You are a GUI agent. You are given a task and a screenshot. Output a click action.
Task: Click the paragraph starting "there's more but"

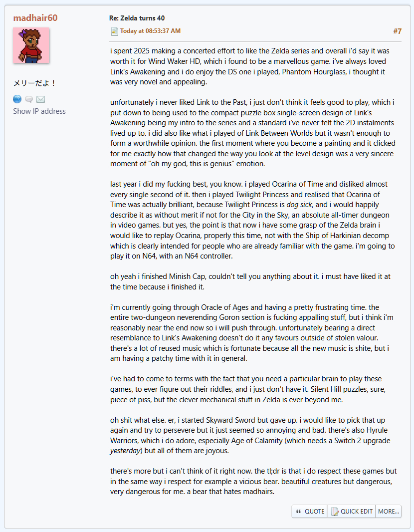coord(253,482)
